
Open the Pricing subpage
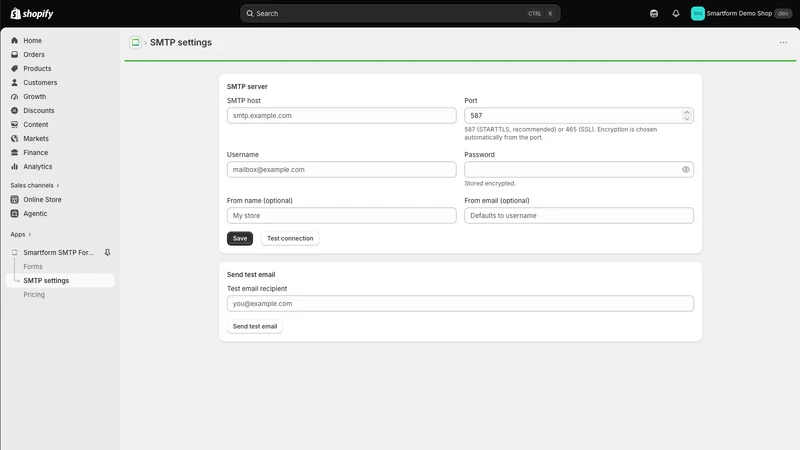point(34,295)
